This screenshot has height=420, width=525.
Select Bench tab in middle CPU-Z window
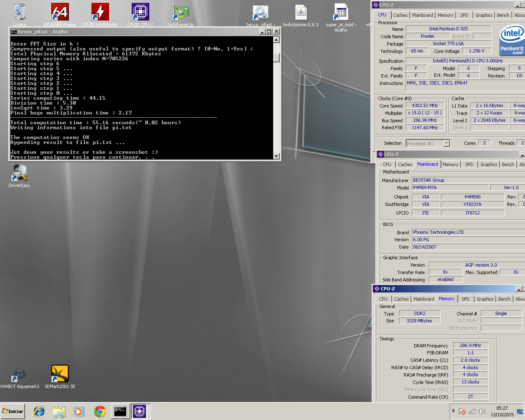pyautogui.click(x=508, y=164)
